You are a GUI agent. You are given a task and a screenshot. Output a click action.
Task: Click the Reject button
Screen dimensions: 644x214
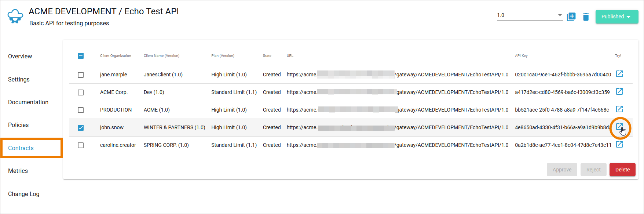[x=593, y=170]
